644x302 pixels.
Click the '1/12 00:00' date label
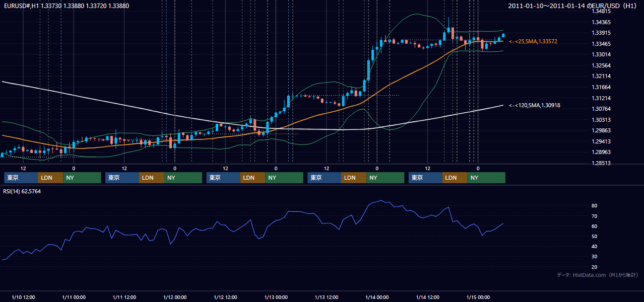175,297
